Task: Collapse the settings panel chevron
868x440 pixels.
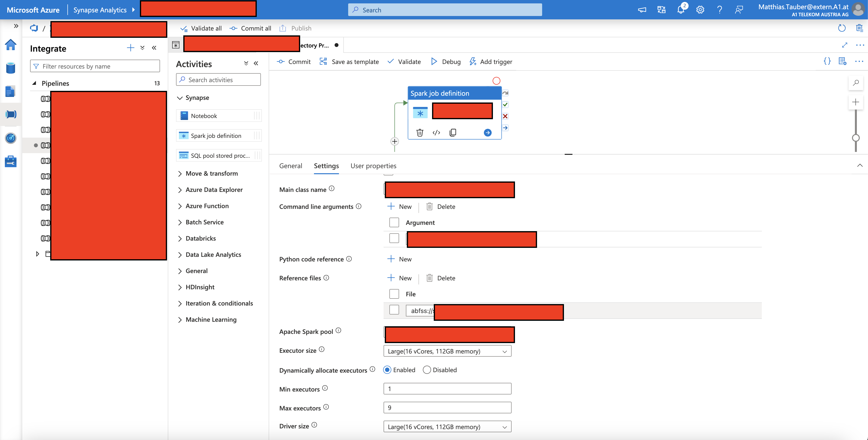Action: pyautogui.click(x=860, y=165)
